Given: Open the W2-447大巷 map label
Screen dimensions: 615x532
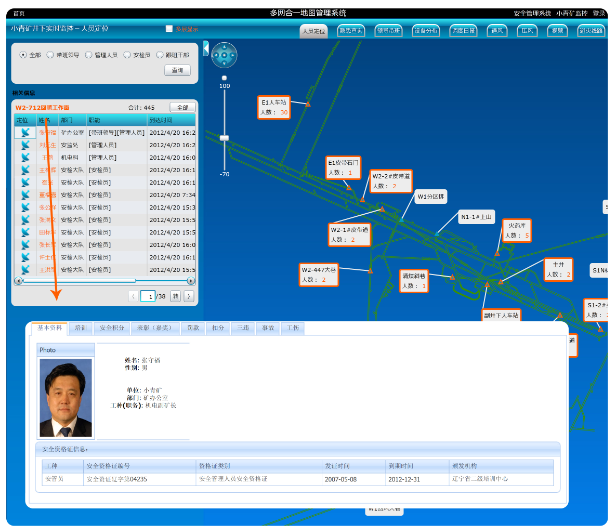Looking at the screenshot, I should (318, 275).
